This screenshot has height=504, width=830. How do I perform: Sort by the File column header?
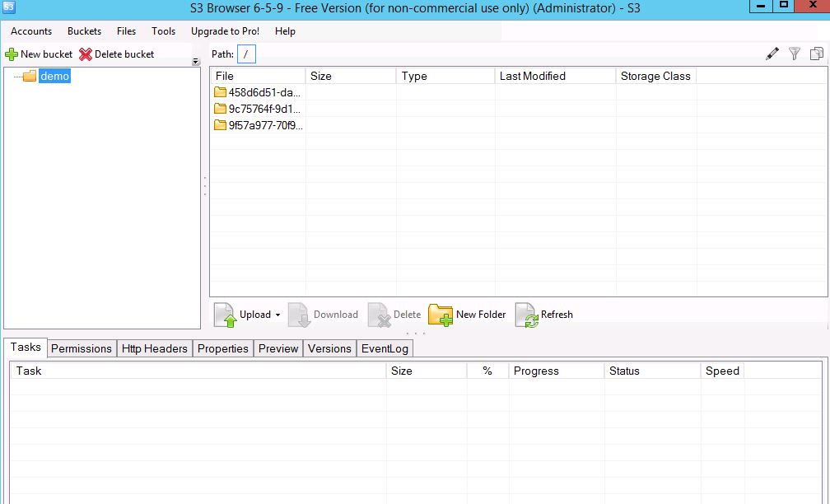click(x=258, y=76)
